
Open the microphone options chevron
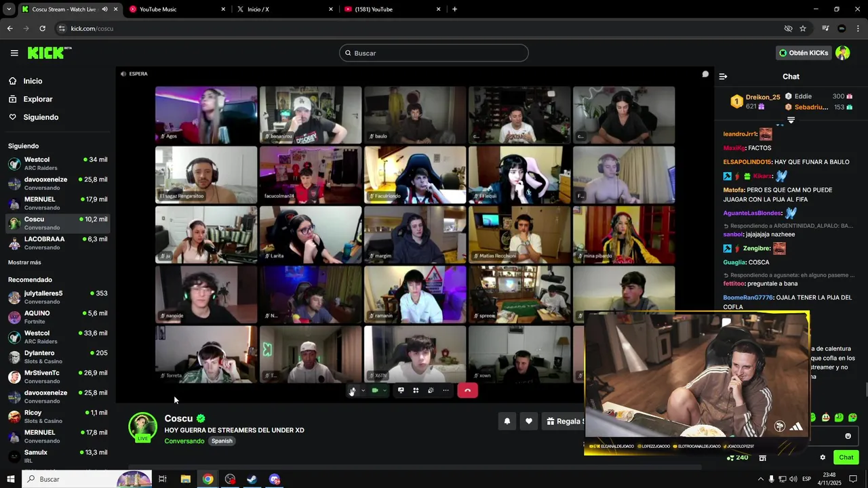pyautogui.click(x=363, y=390)
